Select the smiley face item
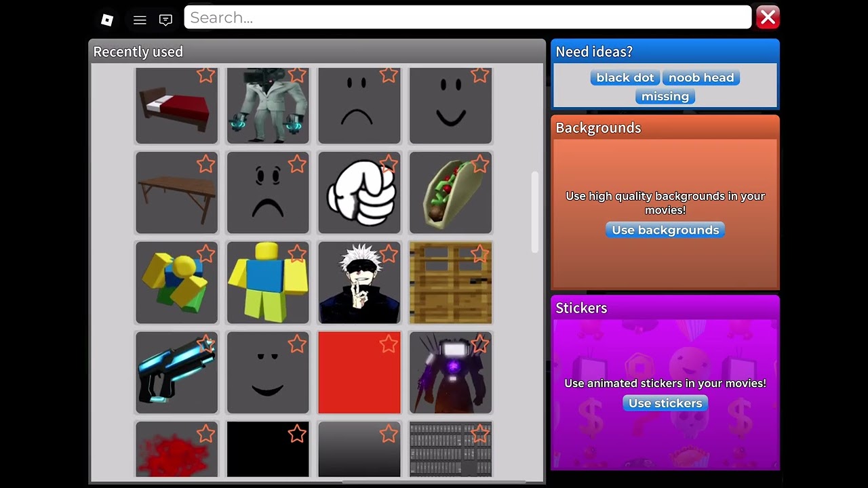This screenshot has height=488, width=868. [x=451, y=106]
